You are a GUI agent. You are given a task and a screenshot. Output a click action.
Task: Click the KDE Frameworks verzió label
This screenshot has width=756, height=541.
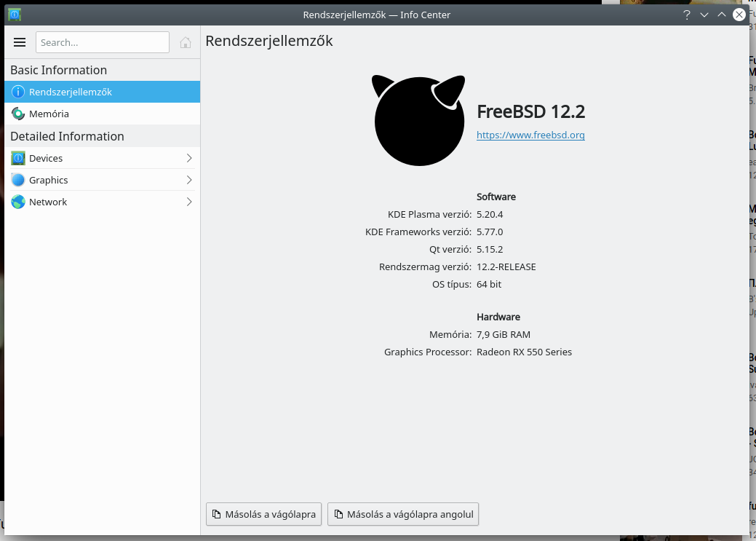[x=418, y=232]
